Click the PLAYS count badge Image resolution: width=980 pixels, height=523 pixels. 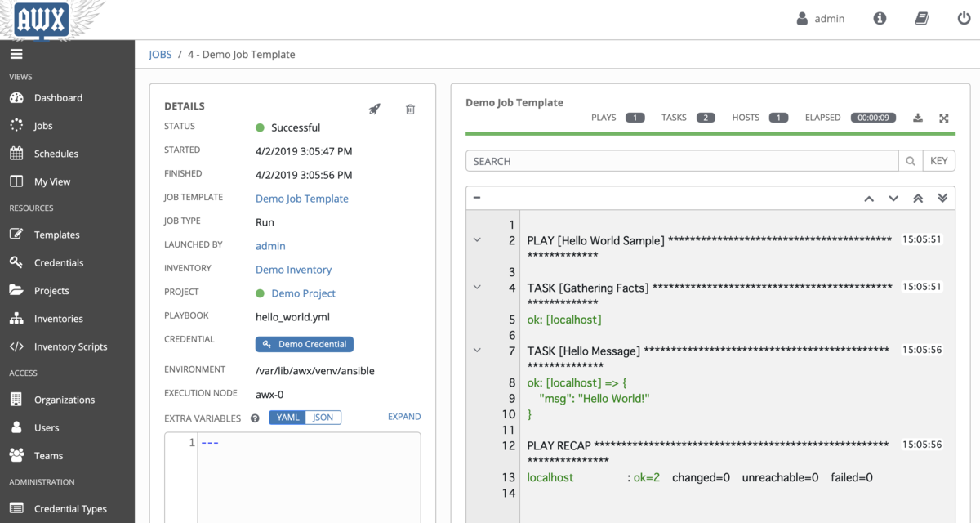click(635, 118)
